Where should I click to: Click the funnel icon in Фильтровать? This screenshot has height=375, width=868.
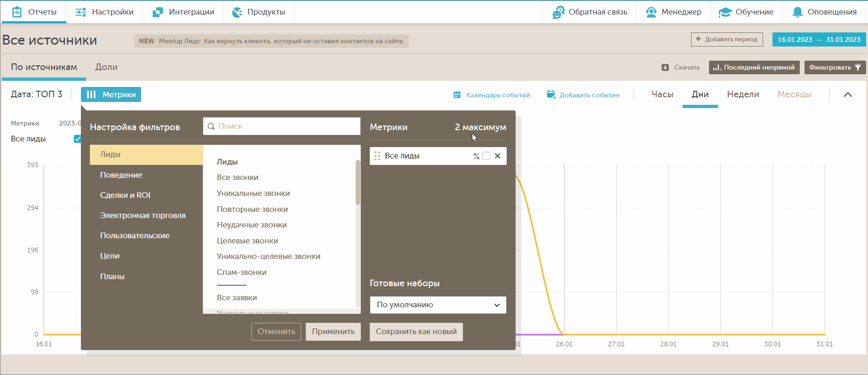click(858, 68)
